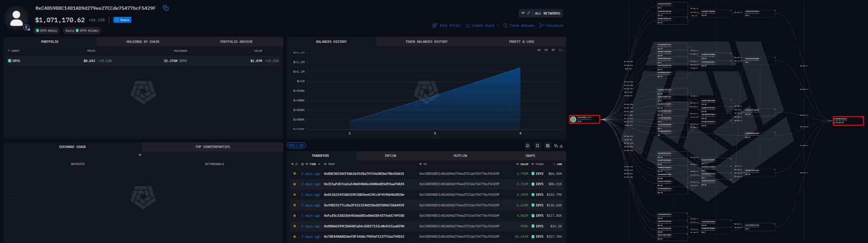Open the Profit & Loss tab
The image size is (868, 243).
pos(521,42)
